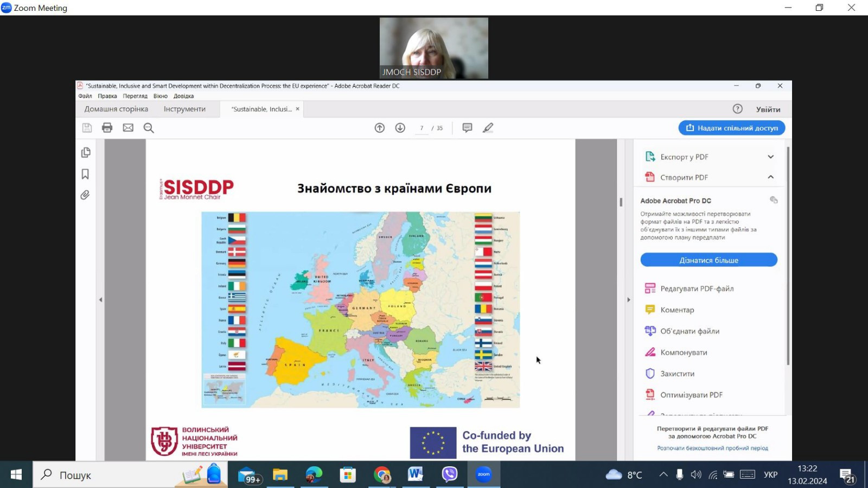Image resolution: width=868 pixels, height=488 pixels.
Task: Click the envelope email icon in toolbar
Action: point(128,128)
